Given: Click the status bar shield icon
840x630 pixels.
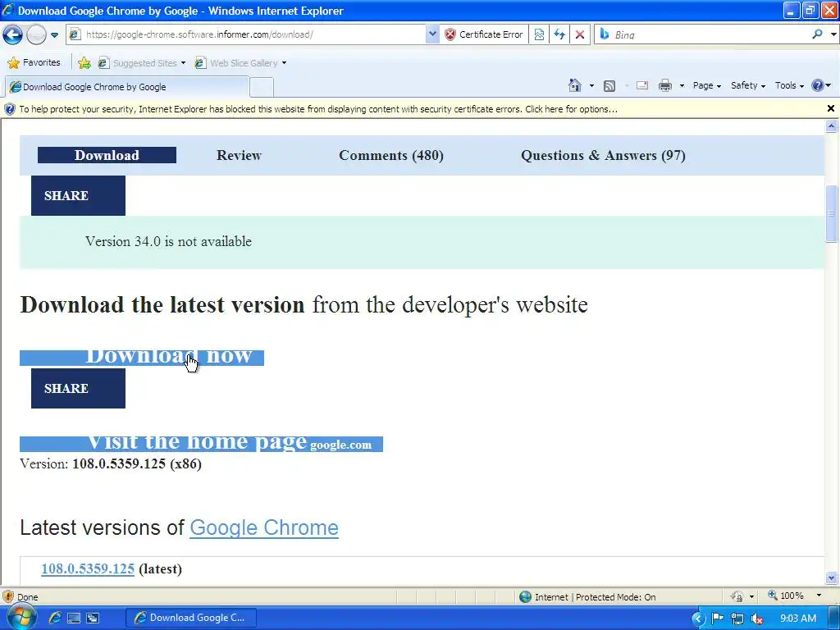Looking at the screenshot, I should (x=8, y=596).
